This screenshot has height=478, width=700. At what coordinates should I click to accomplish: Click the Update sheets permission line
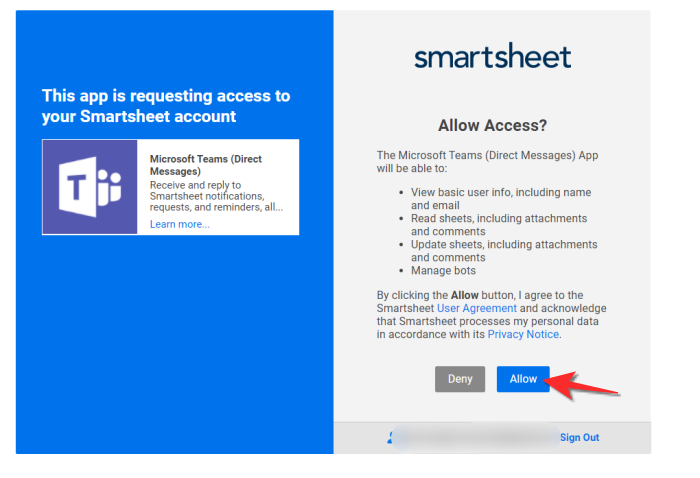tap(504, 251)
